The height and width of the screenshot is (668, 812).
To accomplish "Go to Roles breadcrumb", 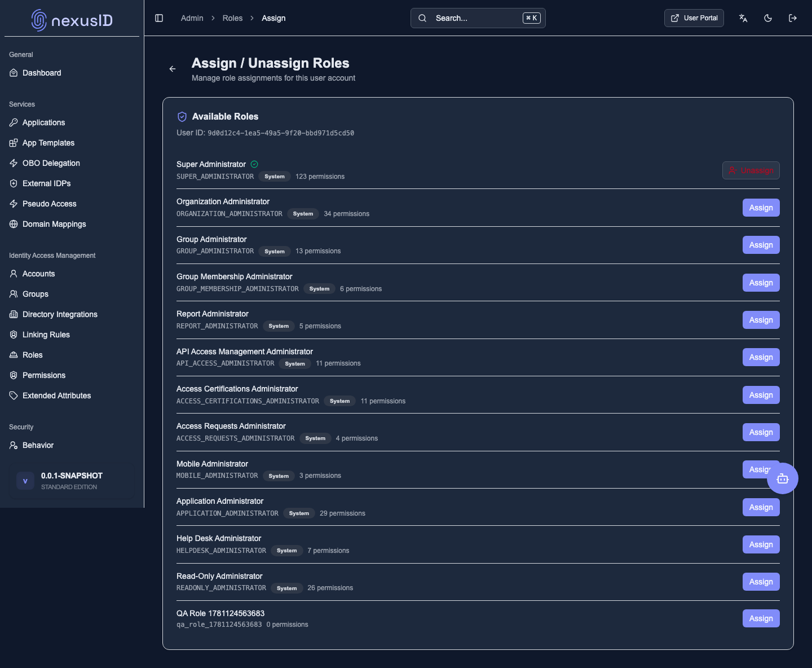I will [x=232, y=18].
